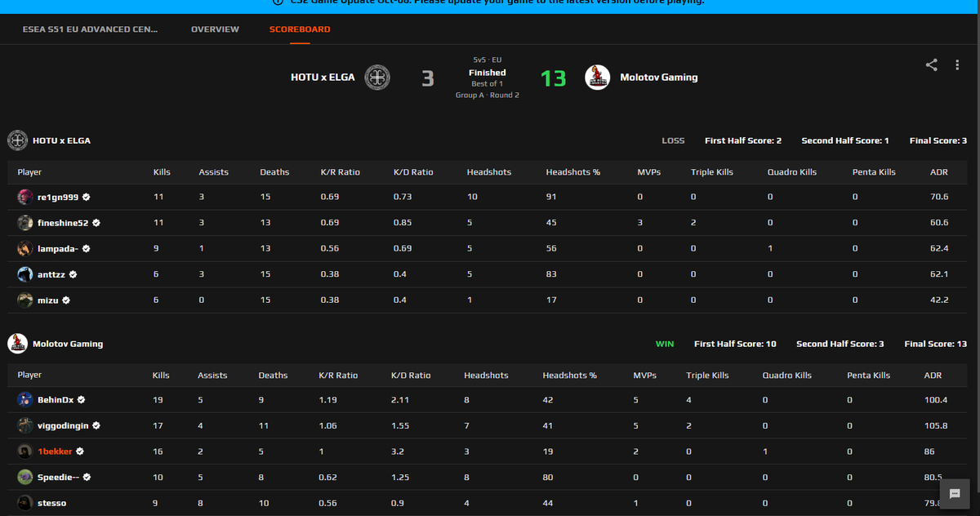
Task: Click the info icon in update banner
Action: point(277,2)
